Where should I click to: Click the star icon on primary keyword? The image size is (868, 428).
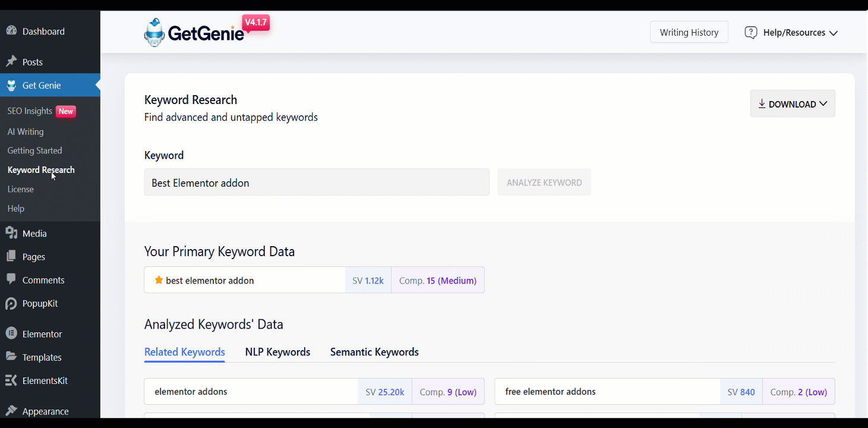[x=159, y=280]
